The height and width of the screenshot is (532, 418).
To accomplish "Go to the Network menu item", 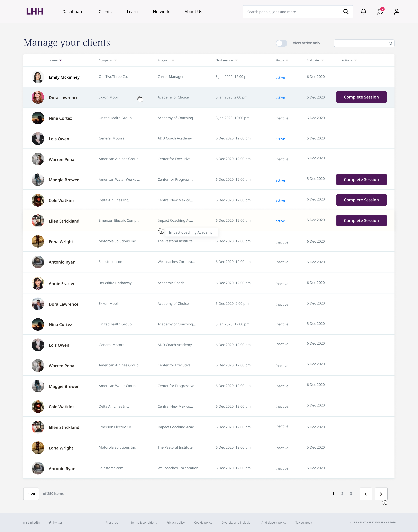I will (x=161, y=11).
